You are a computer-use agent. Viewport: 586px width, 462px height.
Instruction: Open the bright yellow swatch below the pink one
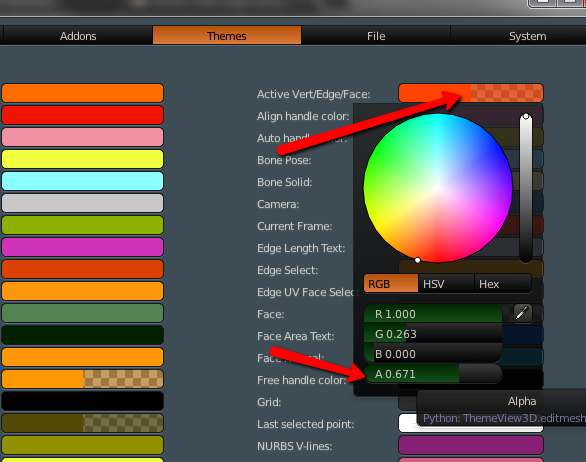click(x=83, y=159)
